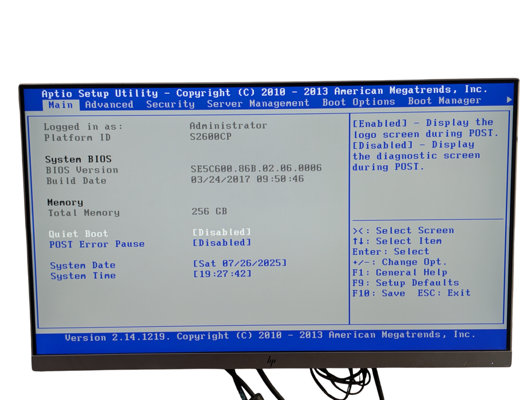The width and height of the screenshot is (532, 400).
Task: Select the POST Error Pause label
Action: pyautogui.click(x=97, y=244)
